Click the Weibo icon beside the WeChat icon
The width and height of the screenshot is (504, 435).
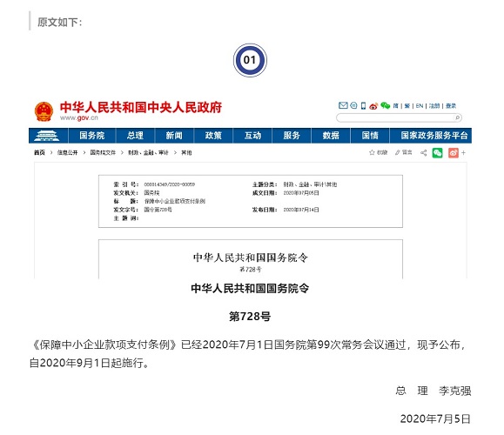[373, 106]
